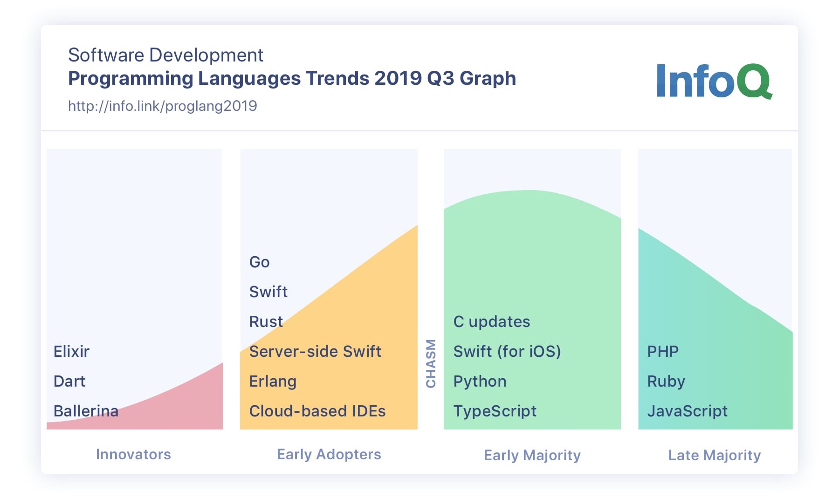Image resolution: width=839 pixels, height=504 pixels.
Task: Select the Ballerina language label
Action: coord(86,411)
